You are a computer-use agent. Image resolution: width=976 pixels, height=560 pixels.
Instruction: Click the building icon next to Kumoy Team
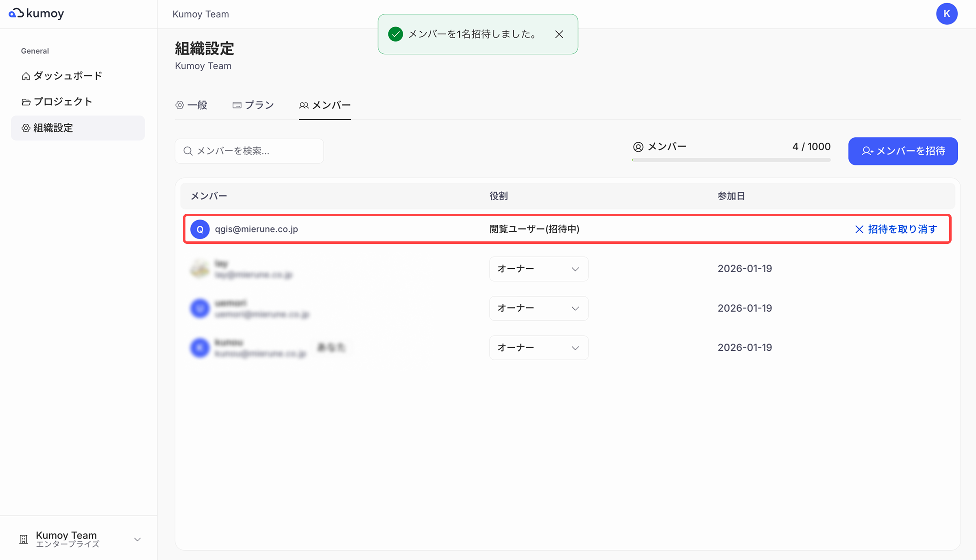coord(23,539)
